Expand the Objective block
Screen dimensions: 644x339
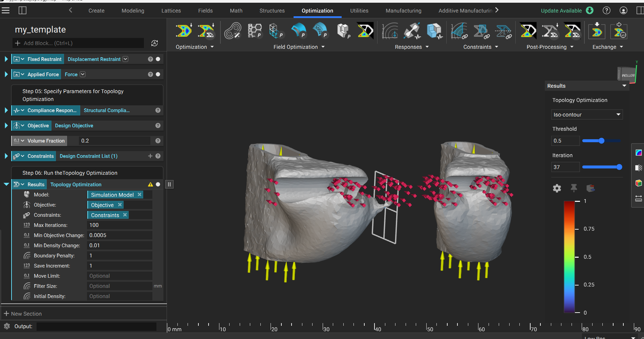6,126
